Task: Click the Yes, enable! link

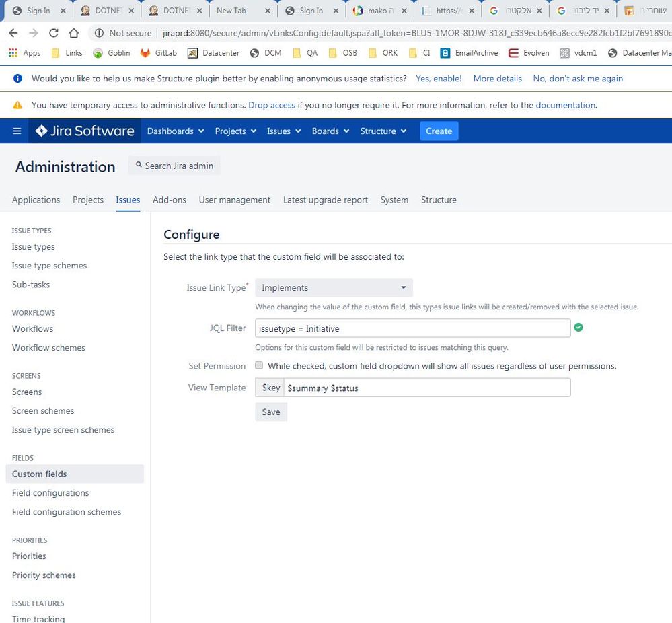Action: pos(439,79)
